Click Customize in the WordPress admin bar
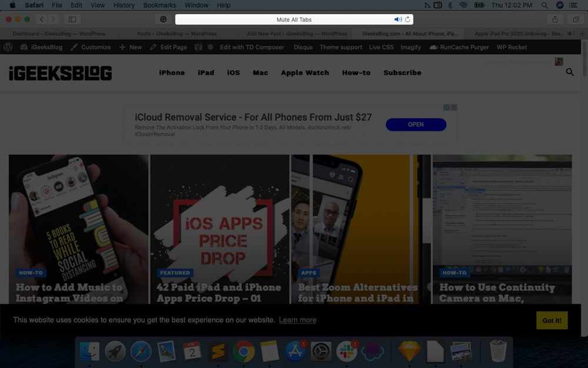The width and height of the screenshot is (588, 368). coord(91,47)
